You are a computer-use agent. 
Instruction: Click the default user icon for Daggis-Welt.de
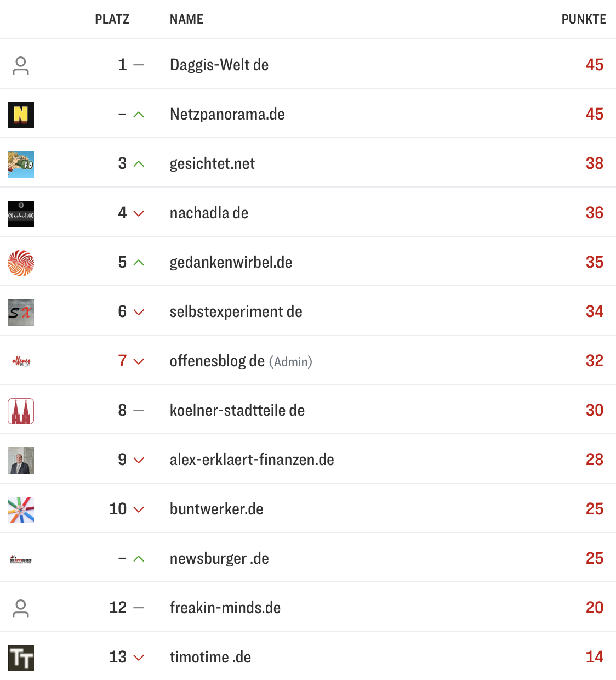pyautogui.click(x=20, y=65)
